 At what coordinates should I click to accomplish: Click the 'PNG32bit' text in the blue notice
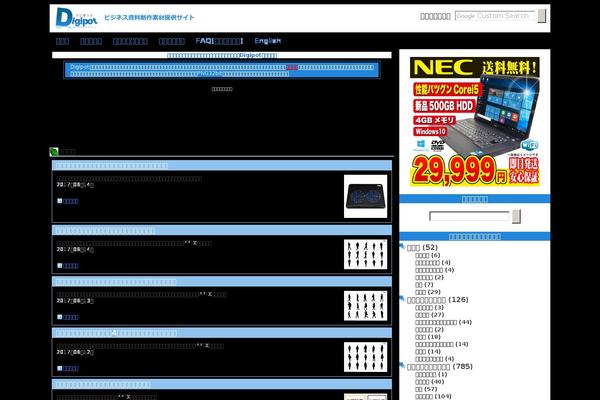tap(210, 73)
